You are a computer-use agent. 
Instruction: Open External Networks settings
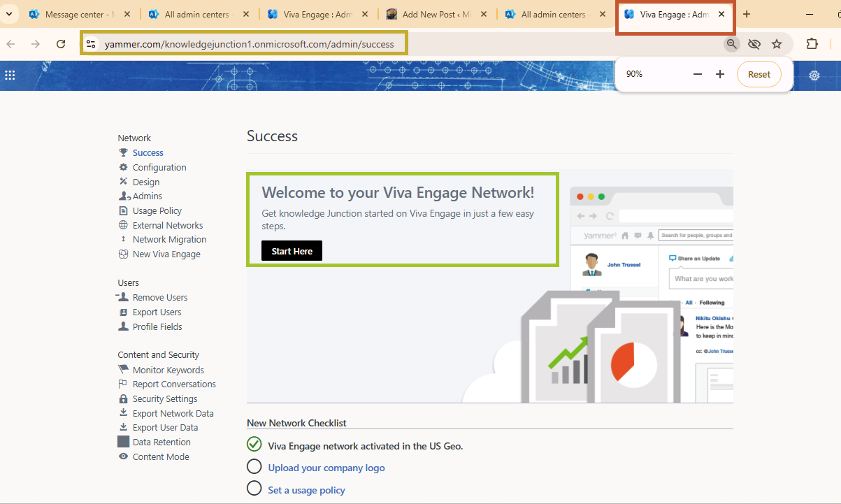point(168,225)
